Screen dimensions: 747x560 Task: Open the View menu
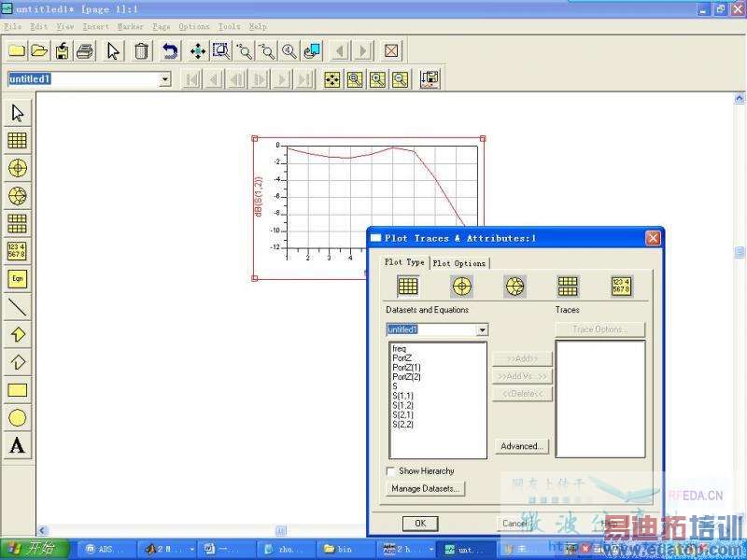[65, 27]
